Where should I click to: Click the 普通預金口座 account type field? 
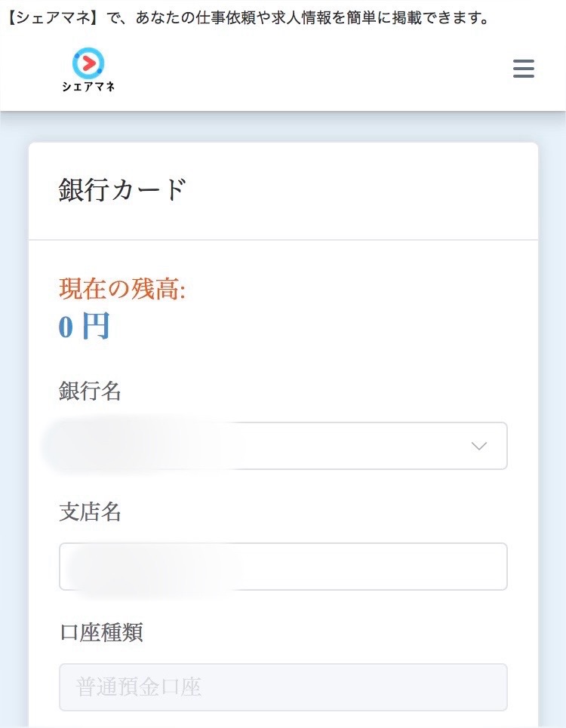click(x=283, y=687)
